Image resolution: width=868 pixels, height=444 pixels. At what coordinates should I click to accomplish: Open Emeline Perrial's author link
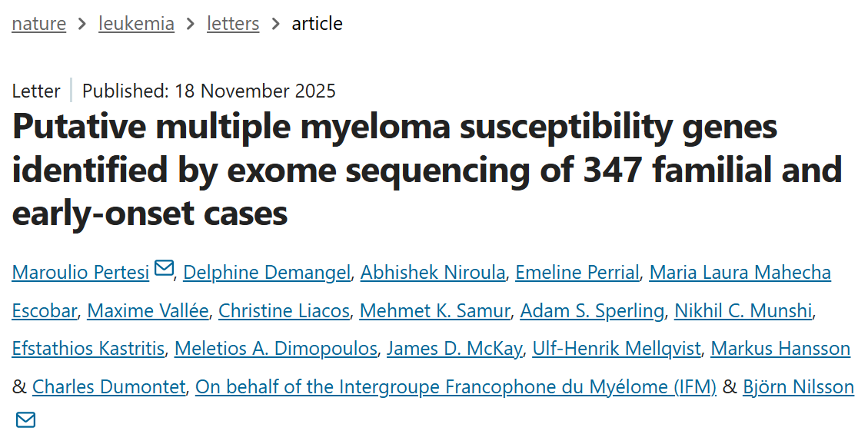tap(579, 272)
